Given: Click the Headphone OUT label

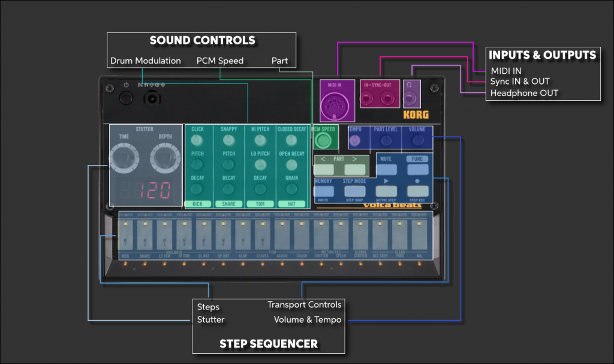Looking at the screenshot, I should point(524,94).
